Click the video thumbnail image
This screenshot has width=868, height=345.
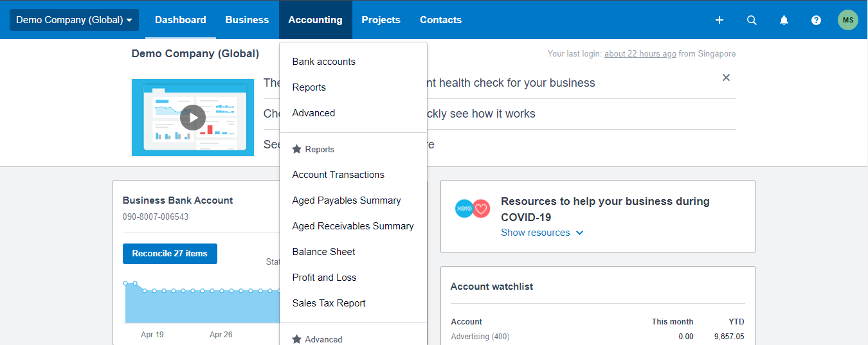click(x=193, y=118)
